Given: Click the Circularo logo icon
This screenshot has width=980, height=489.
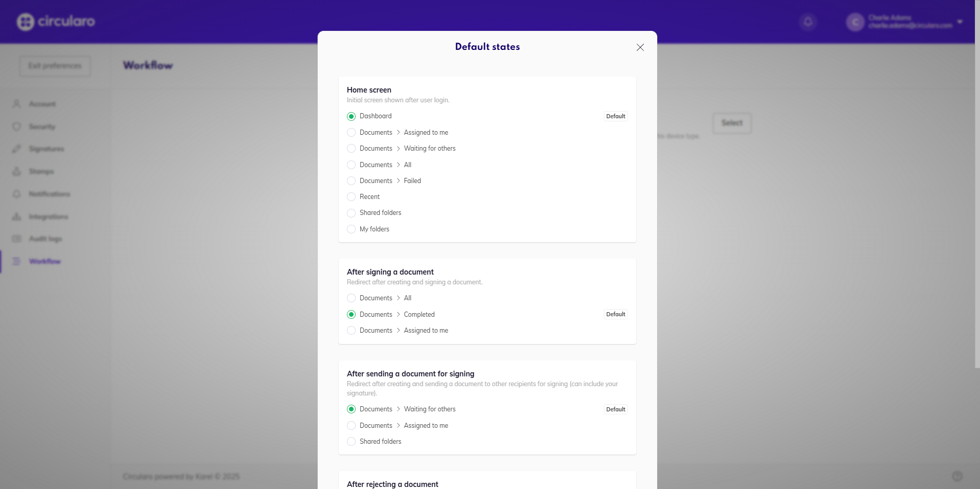Looking at the screenshot, I should pyautogui.click(x=25, y=22).
